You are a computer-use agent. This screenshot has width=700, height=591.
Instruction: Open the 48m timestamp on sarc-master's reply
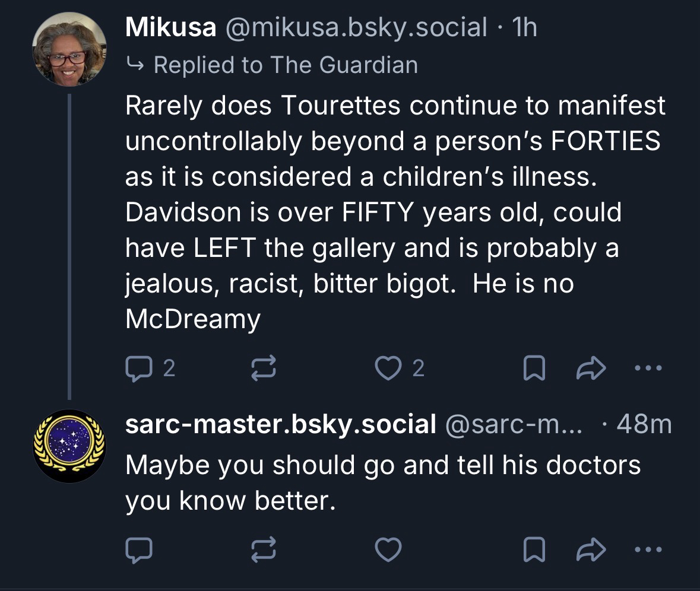point(644,425)
